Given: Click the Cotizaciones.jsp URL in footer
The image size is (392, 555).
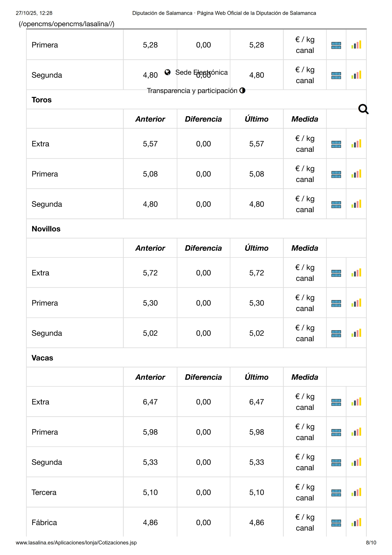Looking at the screenshot, I should click(76, 542).
